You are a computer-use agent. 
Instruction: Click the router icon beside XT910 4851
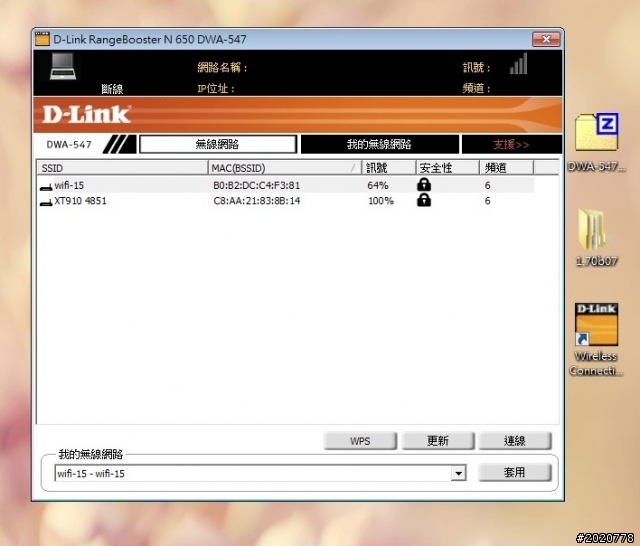46,202
